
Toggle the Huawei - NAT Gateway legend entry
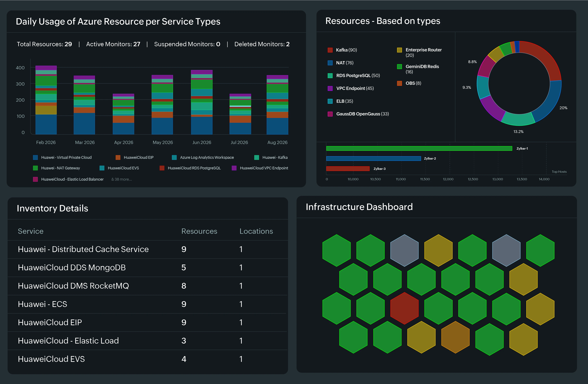click(56, 168)
